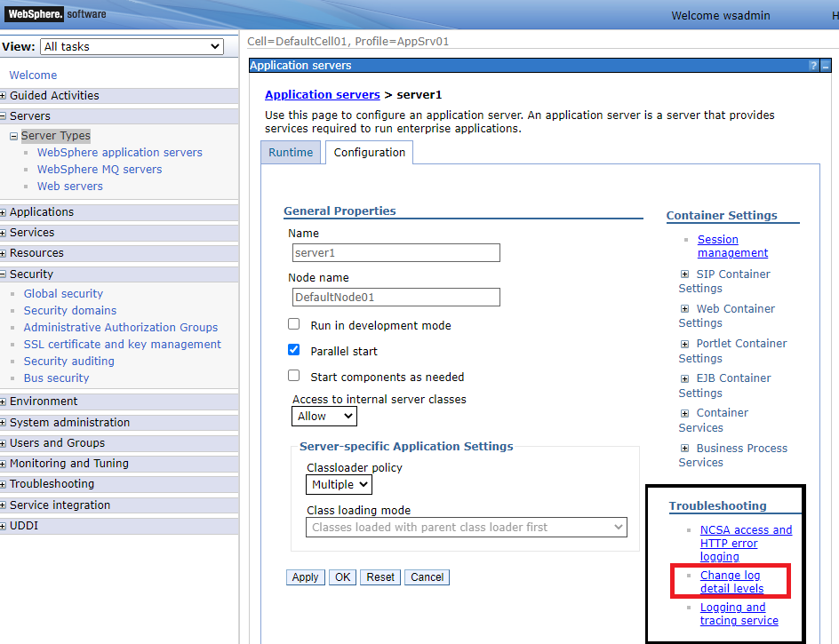Open the Class loading mode dropdown
Screen dimensions: 839x644
(466, 528)
